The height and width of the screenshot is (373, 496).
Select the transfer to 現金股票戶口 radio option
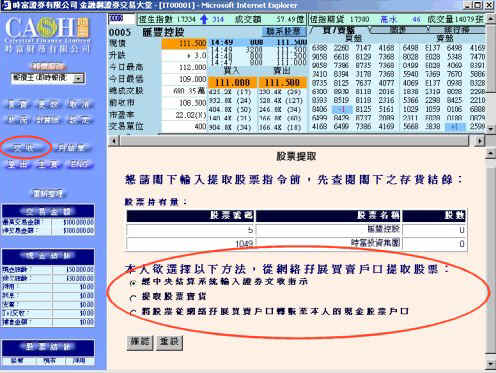[x=133, y=312]
